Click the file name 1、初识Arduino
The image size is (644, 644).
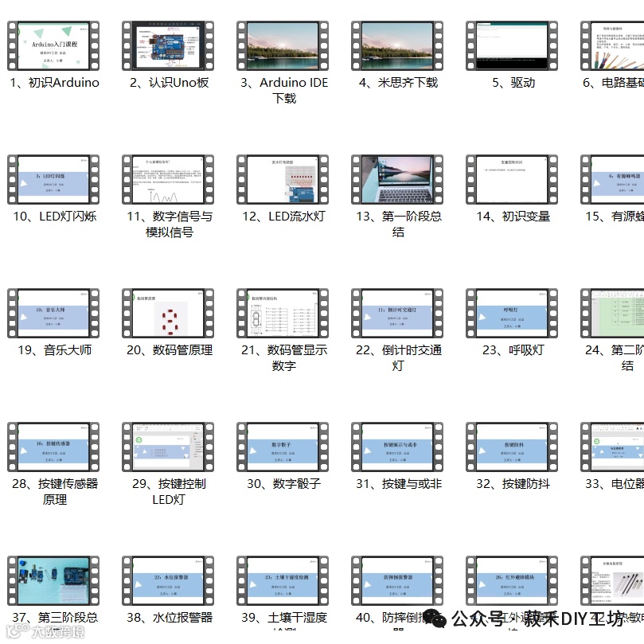point(55,83)
